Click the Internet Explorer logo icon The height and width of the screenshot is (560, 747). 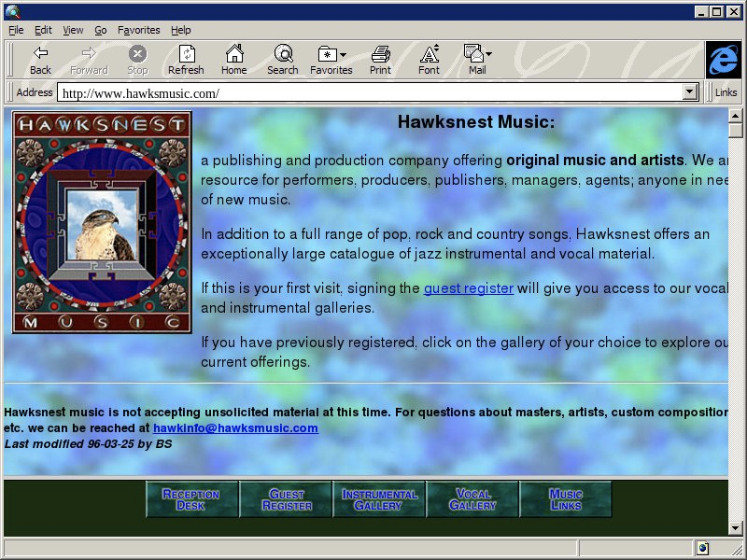[723, 60]
